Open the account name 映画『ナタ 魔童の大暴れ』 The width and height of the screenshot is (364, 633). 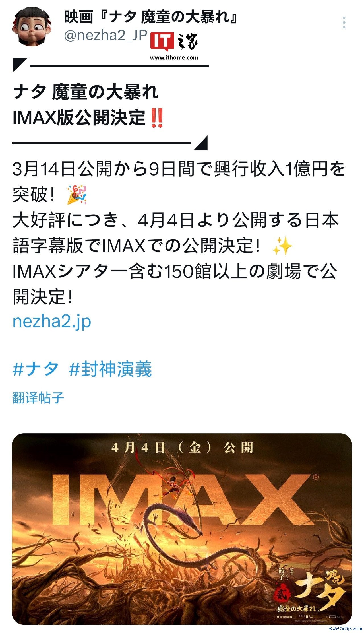151,17
